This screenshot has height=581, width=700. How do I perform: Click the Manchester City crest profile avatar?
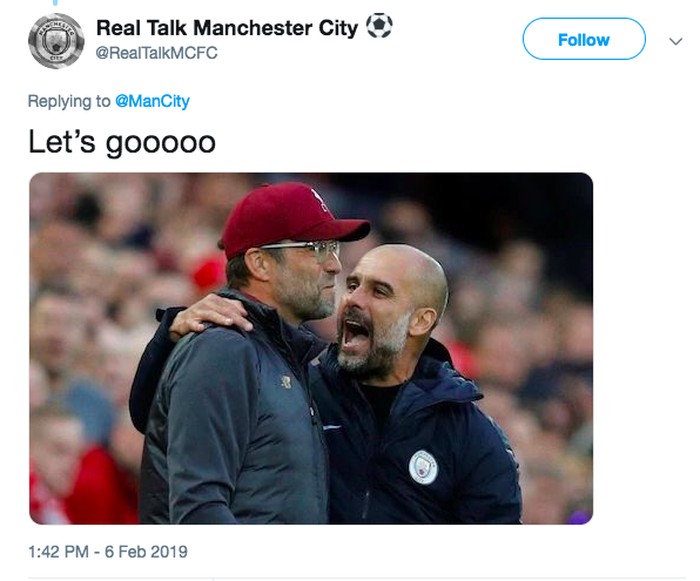[56, 41]
